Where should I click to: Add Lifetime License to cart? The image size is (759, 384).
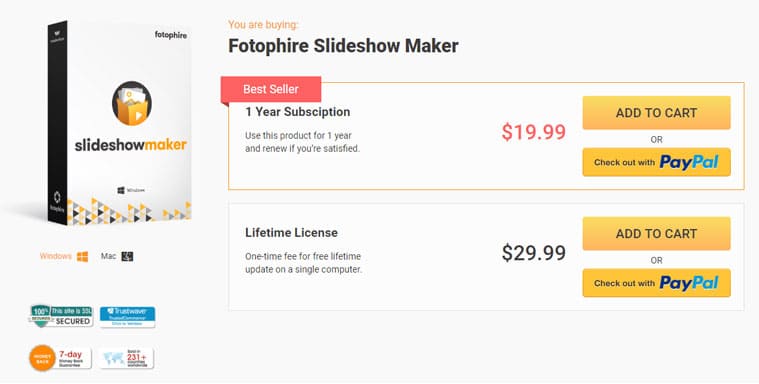point(656,234)
